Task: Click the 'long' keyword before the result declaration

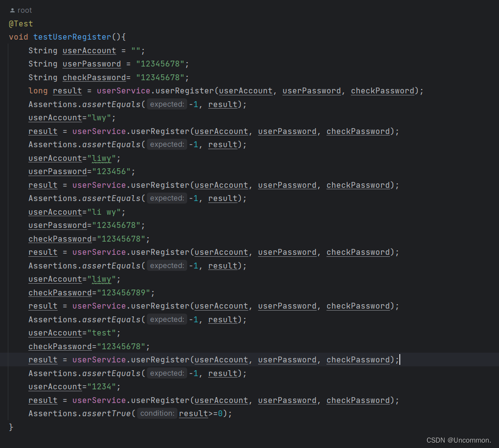Action: [x=38, y=91]
